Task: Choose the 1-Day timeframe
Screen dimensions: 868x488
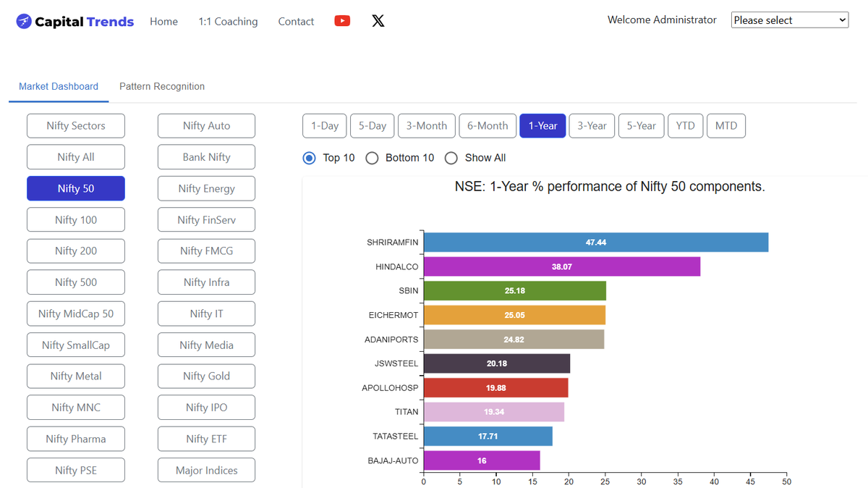Action: [325, 126]
